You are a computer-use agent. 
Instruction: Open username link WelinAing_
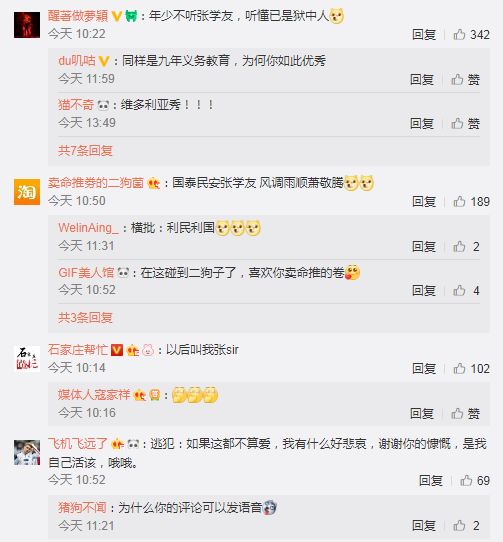[x=88, y=228]
